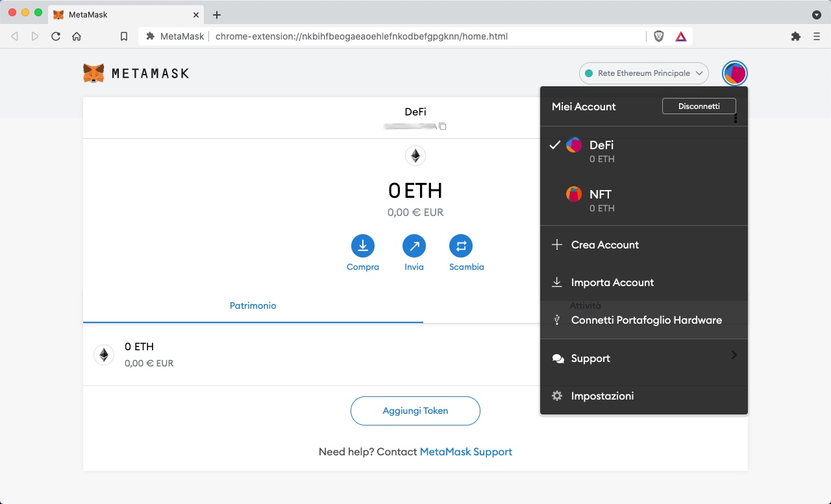
Task: Open a new browser tab
Action: (217, 14)
